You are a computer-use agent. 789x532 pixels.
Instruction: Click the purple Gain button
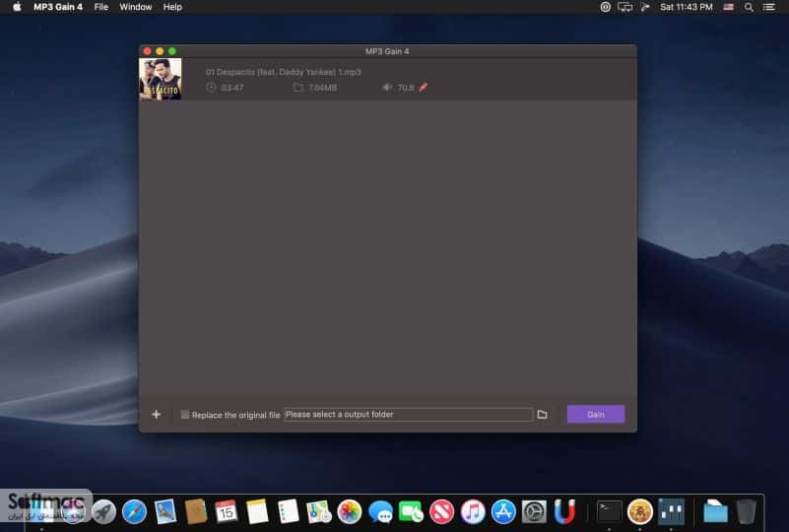(x=596, y=414)
